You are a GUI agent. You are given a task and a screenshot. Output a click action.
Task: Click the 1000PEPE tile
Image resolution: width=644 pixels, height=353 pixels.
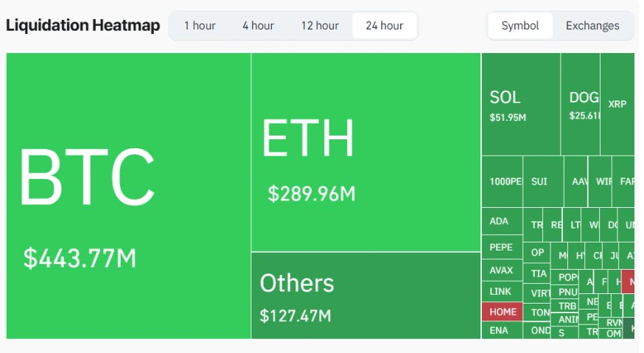[x=502, y=181]
